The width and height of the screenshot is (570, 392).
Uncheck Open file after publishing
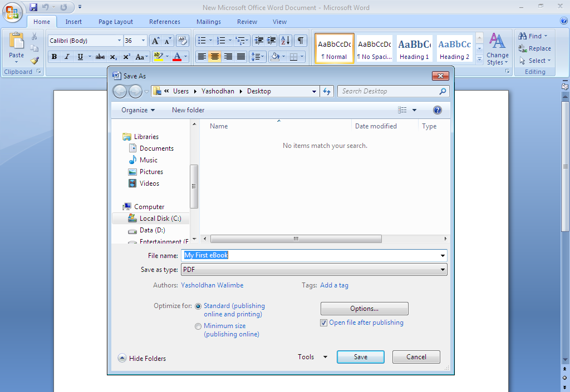click(x=323, y=322)
